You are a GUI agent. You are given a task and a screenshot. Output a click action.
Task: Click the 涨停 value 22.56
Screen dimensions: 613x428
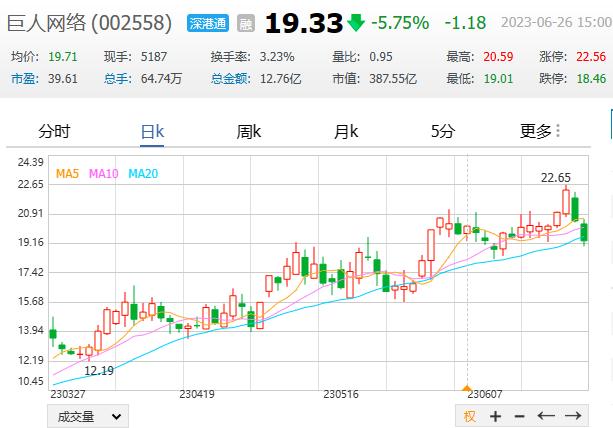coord(591,57)
